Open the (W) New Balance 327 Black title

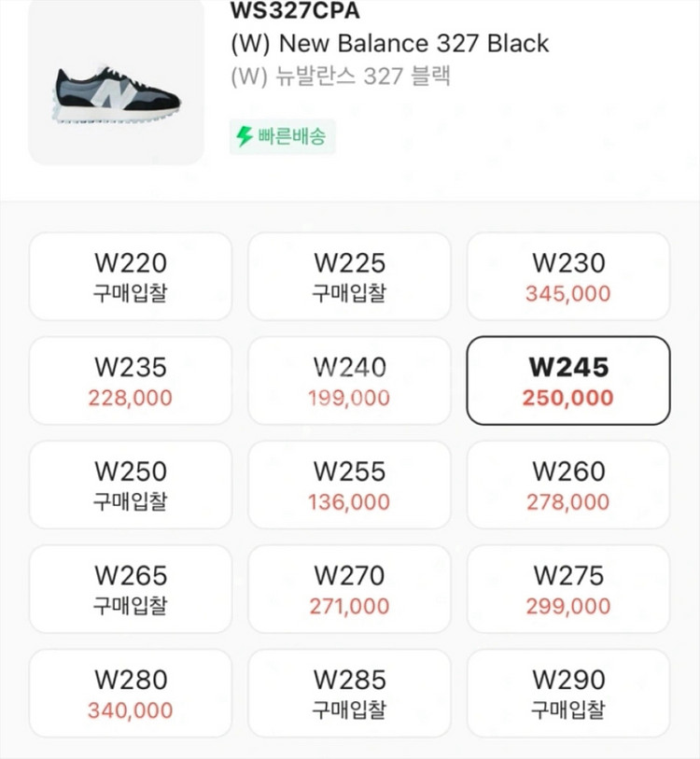[x=389, y=43]
